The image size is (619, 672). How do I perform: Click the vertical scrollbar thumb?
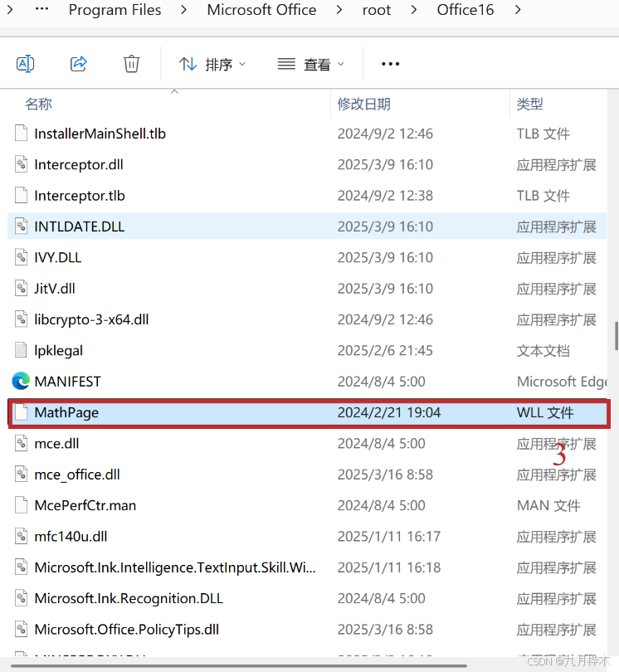(x=617, y=335)
